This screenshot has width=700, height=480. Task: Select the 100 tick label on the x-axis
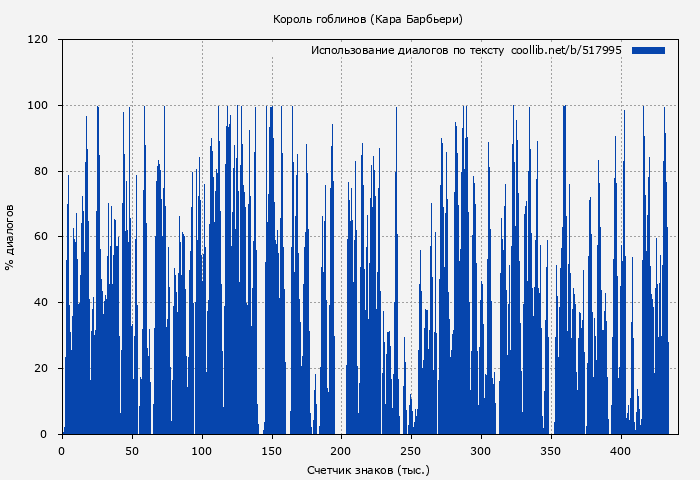point(202,450)
